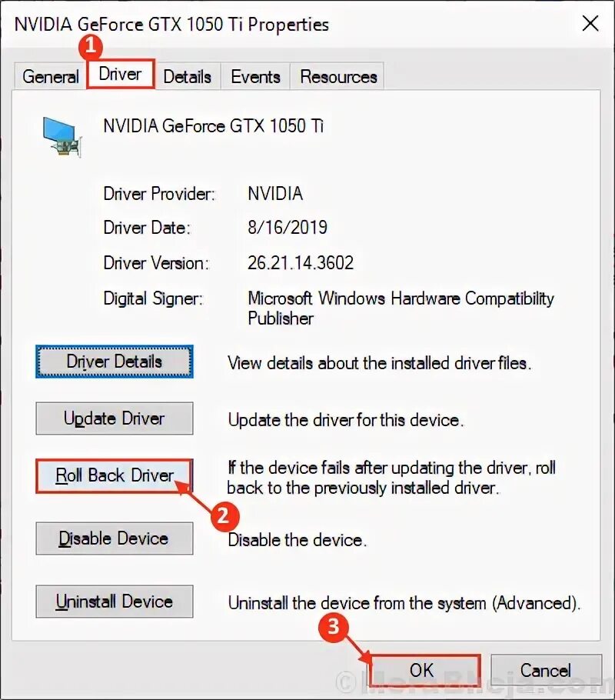Screen dimensions: 615x700
Task: Open Driver Details button
Action: [x=115, y=362]
